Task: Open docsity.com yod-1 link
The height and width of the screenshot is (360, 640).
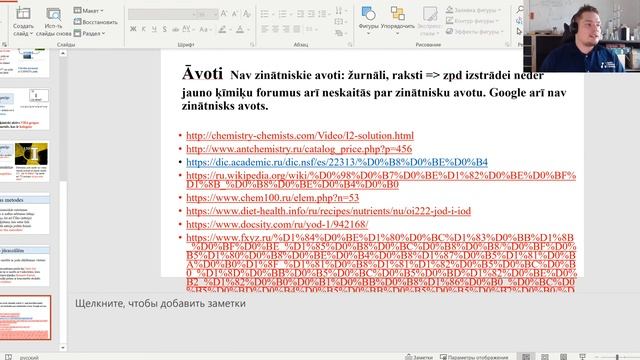Action: pos(277,224)
